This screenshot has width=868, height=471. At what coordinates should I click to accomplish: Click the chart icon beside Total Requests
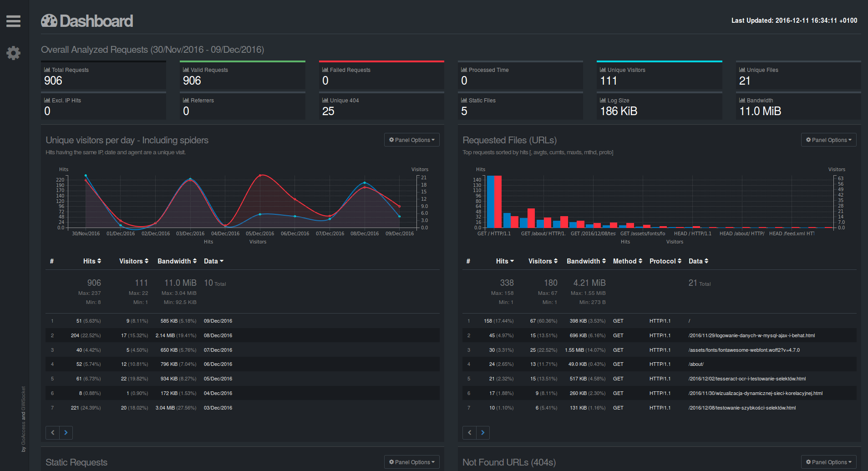coord(47,70)
